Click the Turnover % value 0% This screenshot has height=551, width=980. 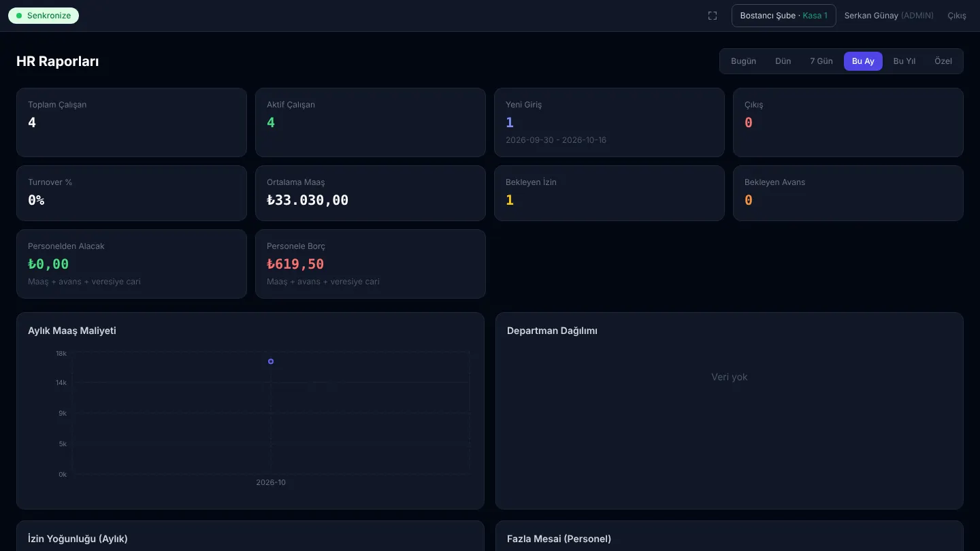point(36,201)
